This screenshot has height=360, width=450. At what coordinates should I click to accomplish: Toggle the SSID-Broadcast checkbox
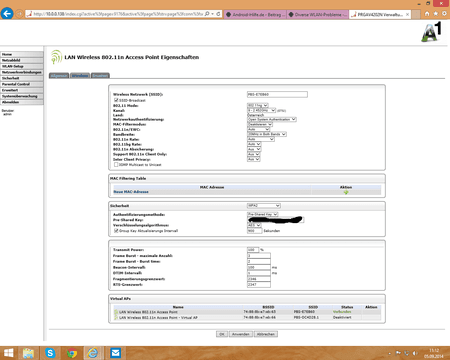(116, 100)
